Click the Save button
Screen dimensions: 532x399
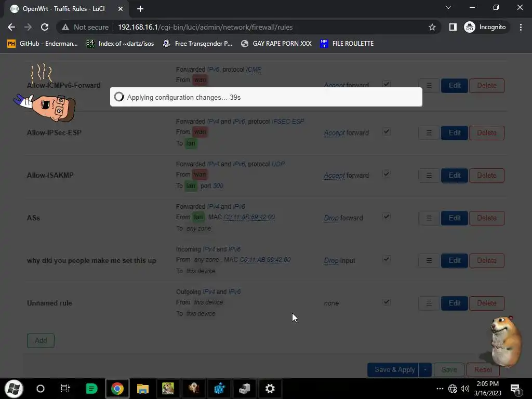point(449,370)
